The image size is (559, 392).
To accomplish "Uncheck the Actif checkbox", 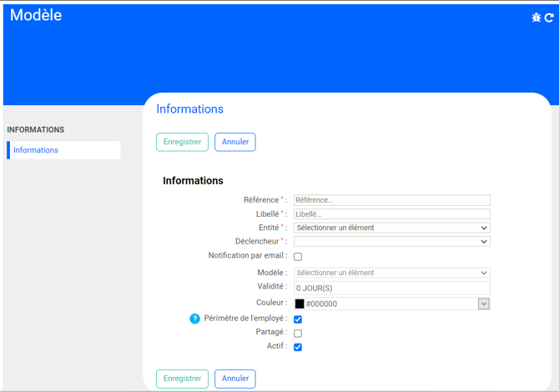I will pyautogui.click(x=298, y=347).
